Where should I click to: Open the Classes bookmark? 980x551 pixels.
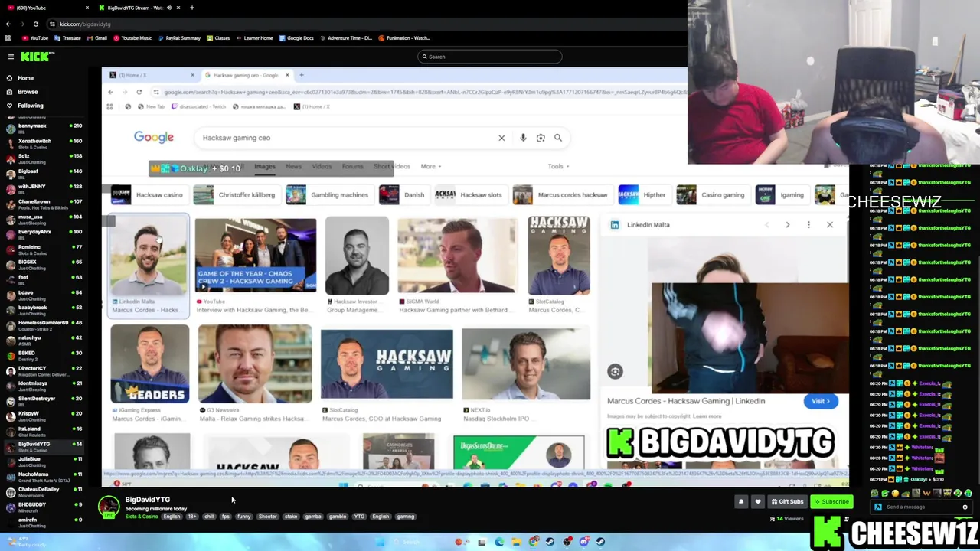[x=218, y=38]
